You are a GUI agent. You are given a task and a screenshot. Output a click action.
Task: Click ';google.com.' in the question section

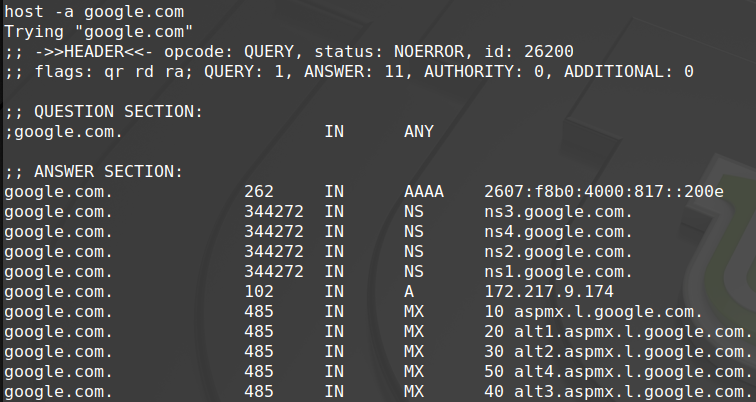(64, 132)
